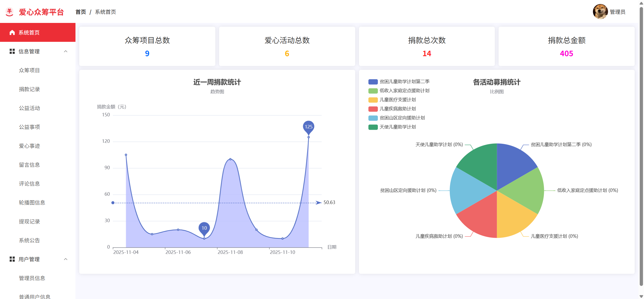The width and height of the screenshot is (644, 299).
Task: Click the 10 min-value pin marker
Action: point(204,228)
